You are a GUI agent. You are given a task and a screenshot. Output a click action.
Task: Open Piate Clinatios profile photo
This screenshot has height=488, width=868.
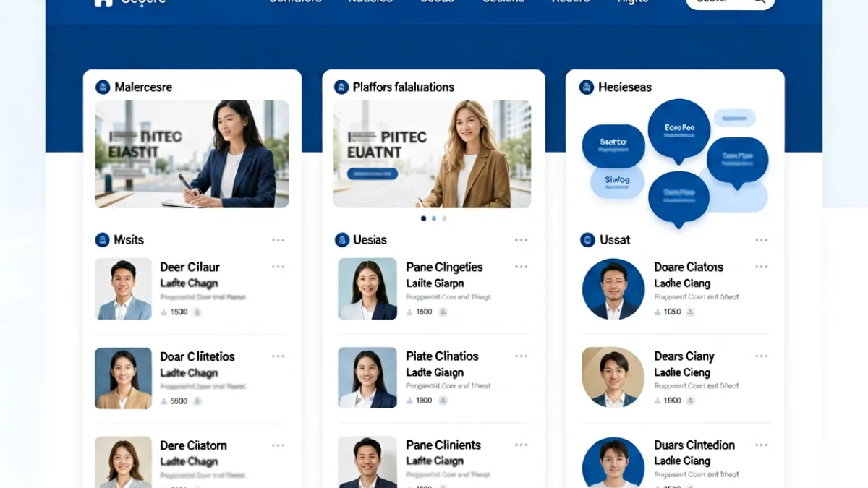(367, 377)
